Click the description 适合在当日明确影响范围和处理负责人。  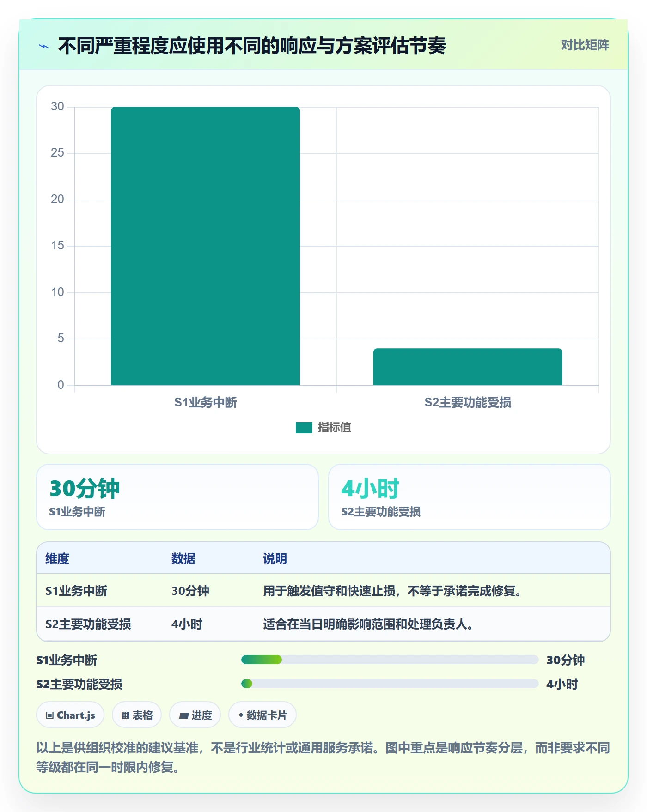point(368,624)
